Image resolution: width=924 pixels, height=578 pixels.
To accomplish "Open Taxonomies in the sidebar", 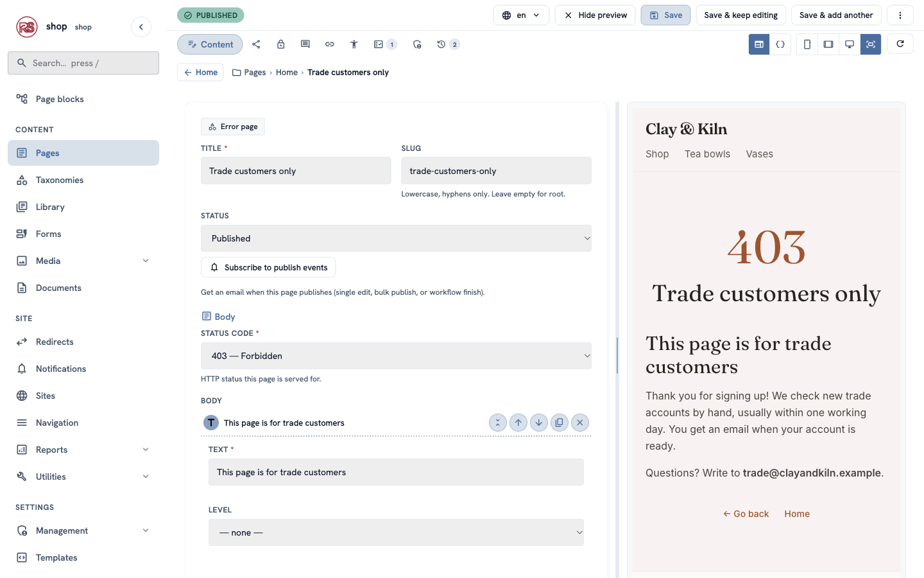I will (83, 180).
